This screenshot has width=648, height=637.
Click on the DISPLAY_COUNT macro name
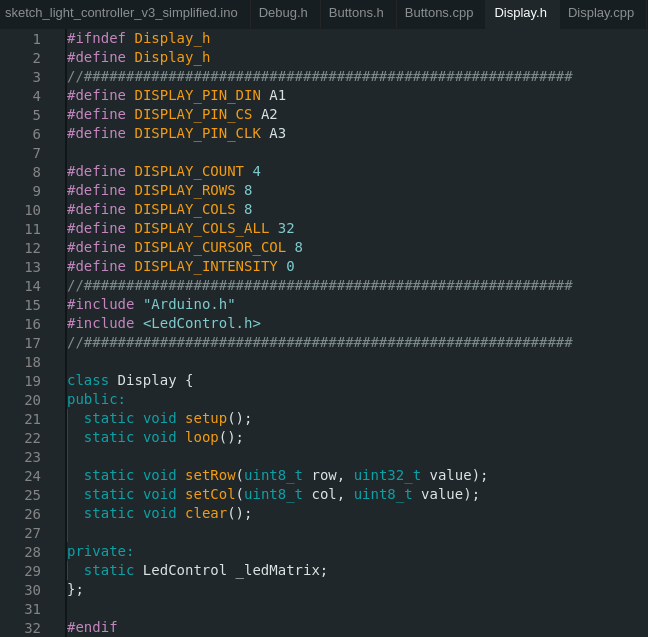click(188, 171)
